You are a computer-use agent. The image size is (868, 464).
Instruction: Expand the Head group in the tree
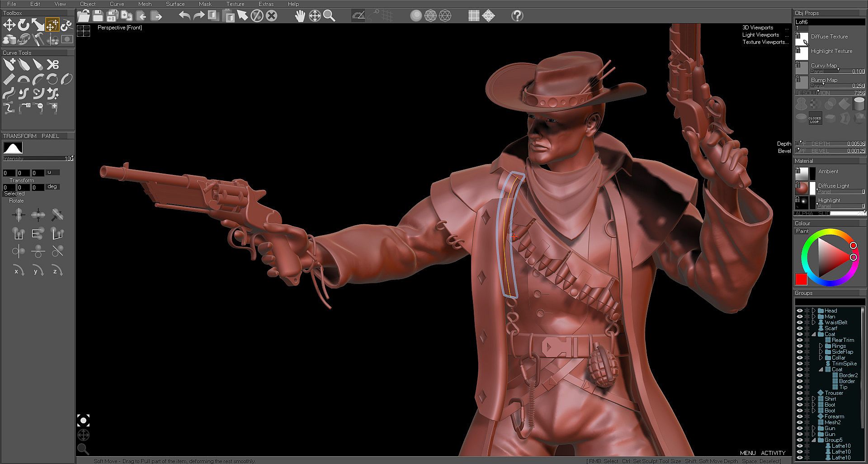(814, 311)
